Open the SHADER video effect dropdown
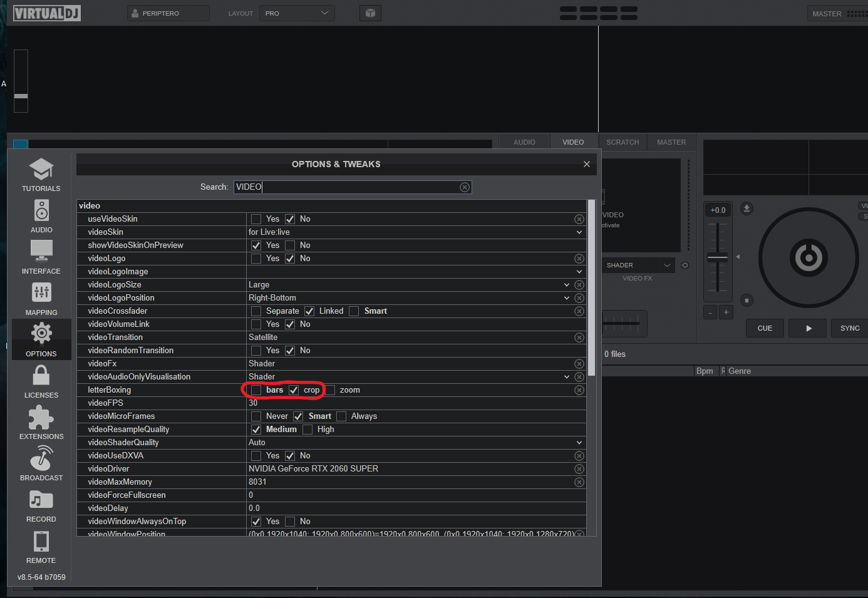Image resolution: width=868 pixels, height=598 pixels. point(639,265)
